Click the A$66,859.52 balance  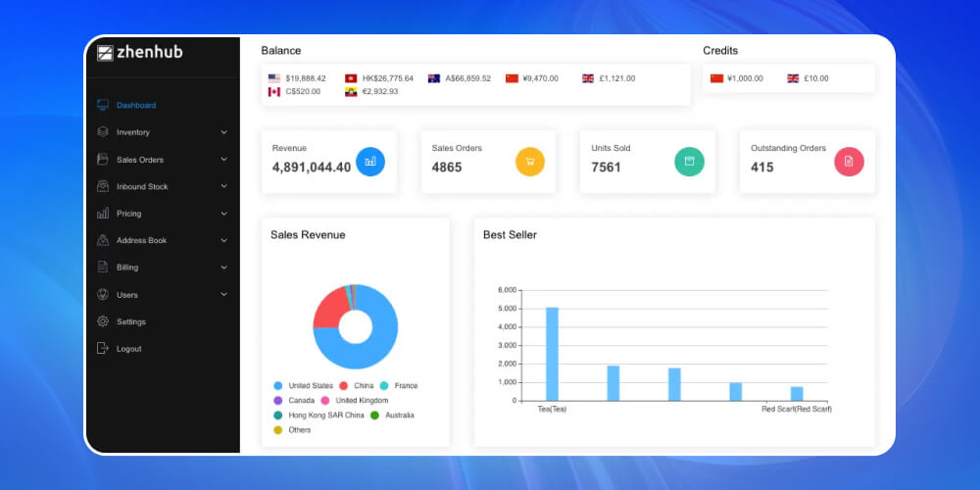[x=468, y=78]
